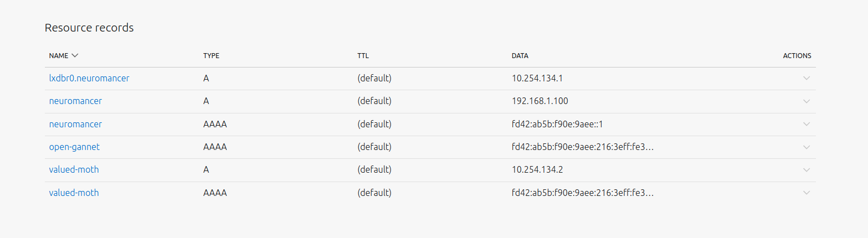868x238 pixels.
Task: Click valued-moth link in the AAAA row
Action: point(74,193)
